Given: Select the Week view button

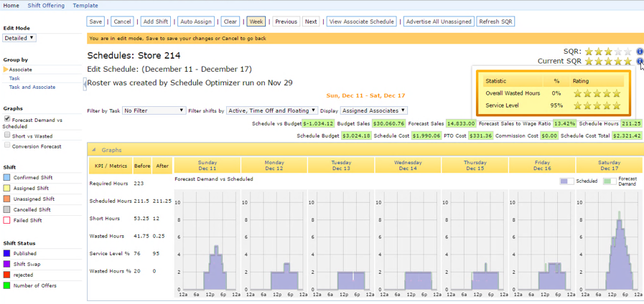Looking at the screenshot, I should coord(256,22).
